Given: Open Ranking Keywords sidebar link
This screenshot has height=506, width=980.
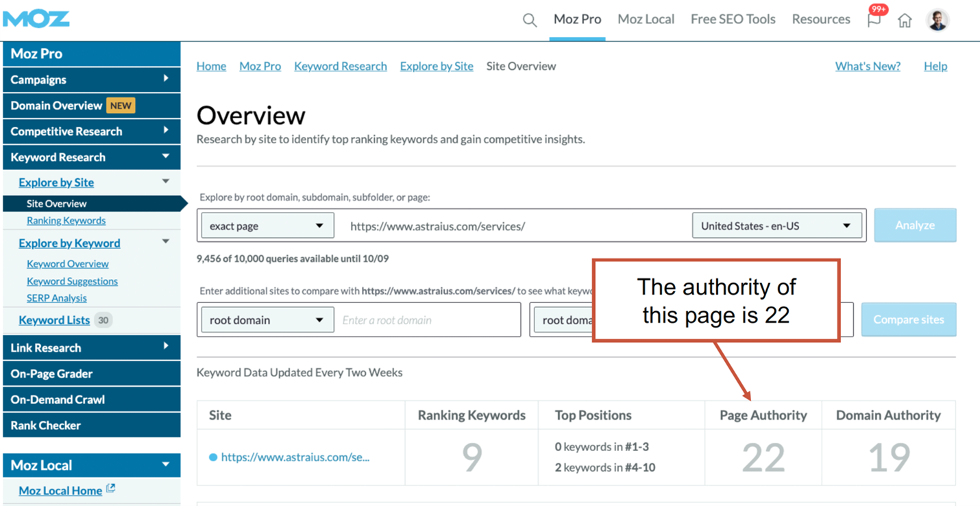Looking at the screenshot, I should (66, 221).
